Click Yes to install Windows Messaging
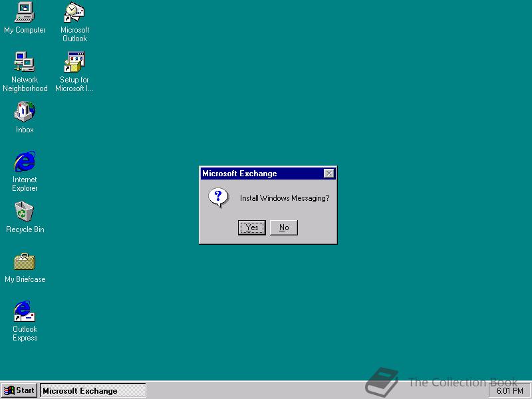The width and height of the screenshot is (532, 399). pyautogui.click(x=252, y=227)
